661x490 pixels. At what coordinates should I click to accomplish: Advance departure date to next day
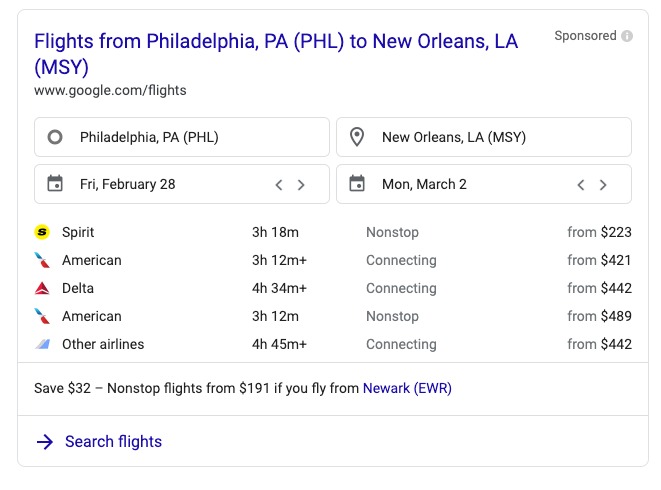[x=301, y=185]
